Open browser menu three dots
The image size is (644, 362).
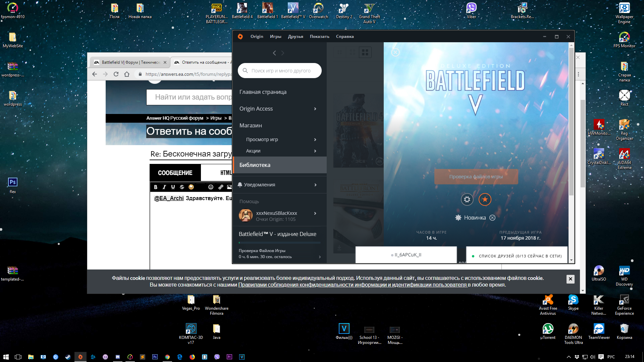pos(579,74)
